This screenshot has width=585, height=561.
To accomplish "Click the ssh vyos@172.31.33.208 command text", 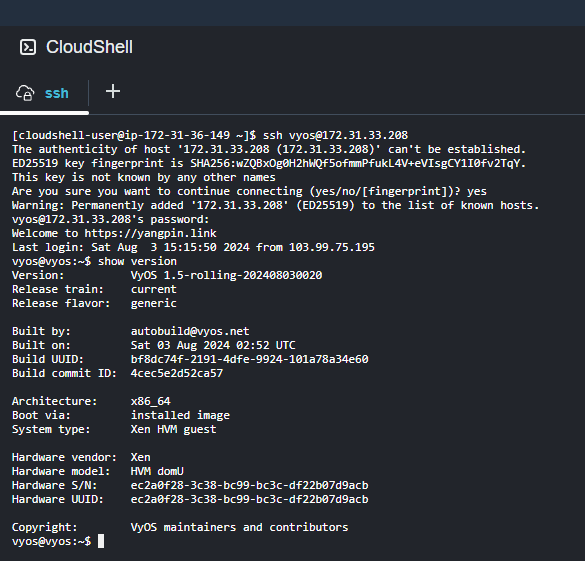I will pyautogui.click(x=335, y=135).
